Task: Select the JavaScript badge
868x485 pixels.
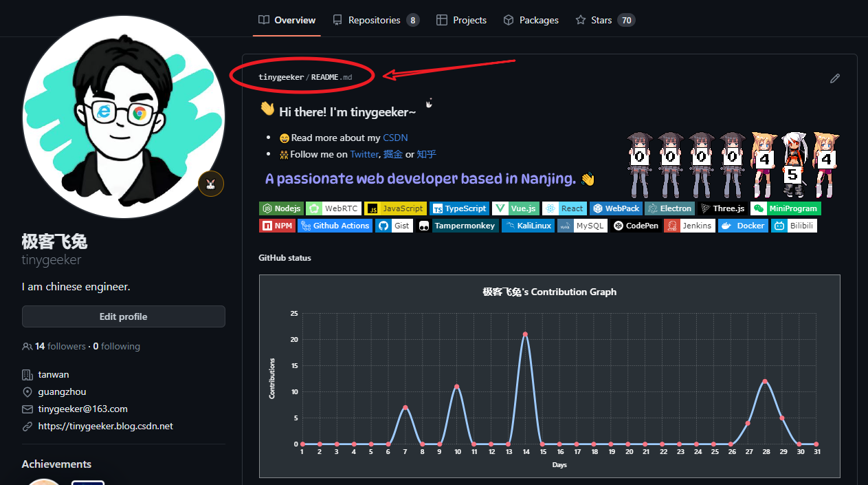Action: [395, 208]
